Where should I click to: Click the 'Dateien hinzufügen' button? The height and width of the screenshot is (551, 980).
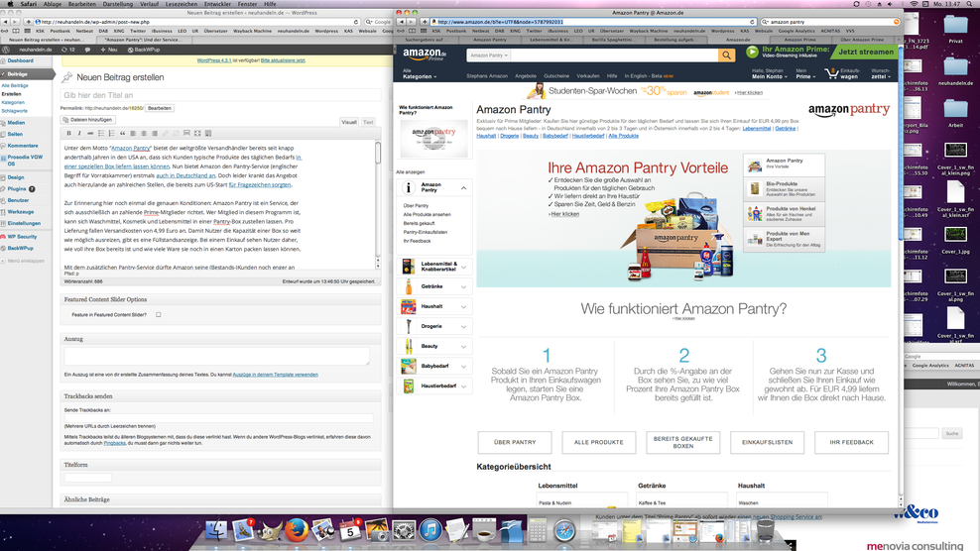tap(87, 119)
